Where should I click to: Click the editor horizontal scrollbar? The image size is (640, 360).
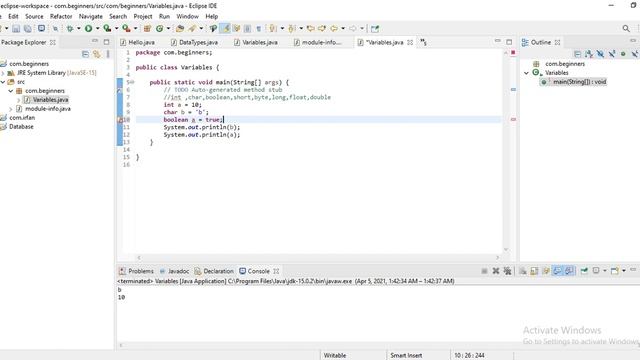click(x=318, y=258)
